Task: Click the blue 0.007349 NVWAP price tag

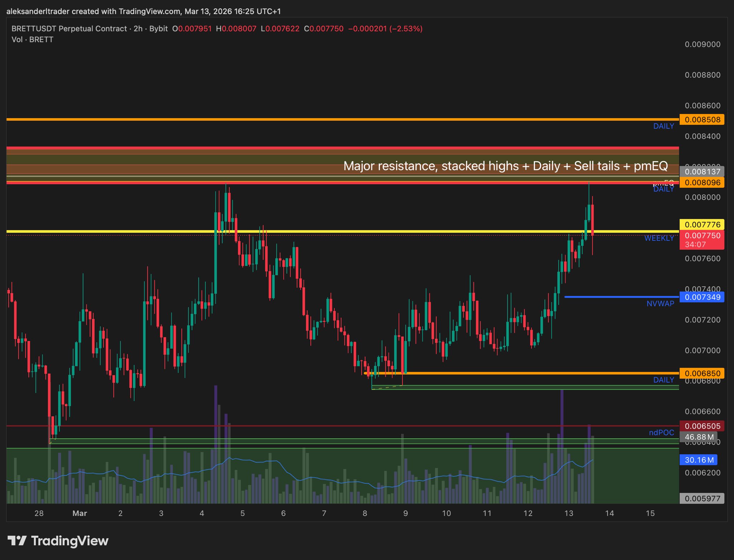Action: 702,297
